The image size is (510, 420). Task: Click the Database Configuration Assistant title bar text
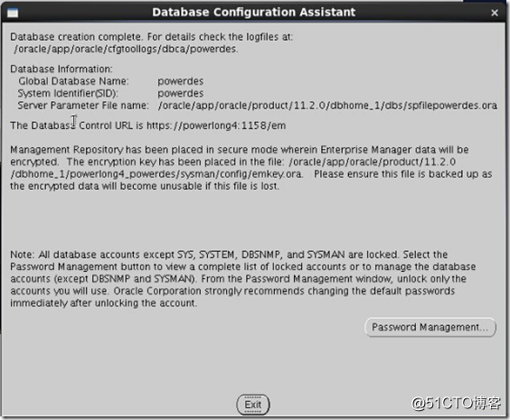coord(254,13)
